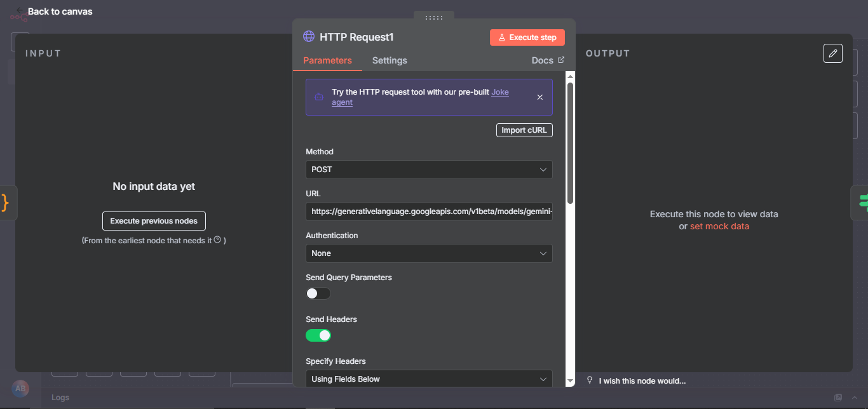Click into the URL input field
868x409 pixels.
429,211
